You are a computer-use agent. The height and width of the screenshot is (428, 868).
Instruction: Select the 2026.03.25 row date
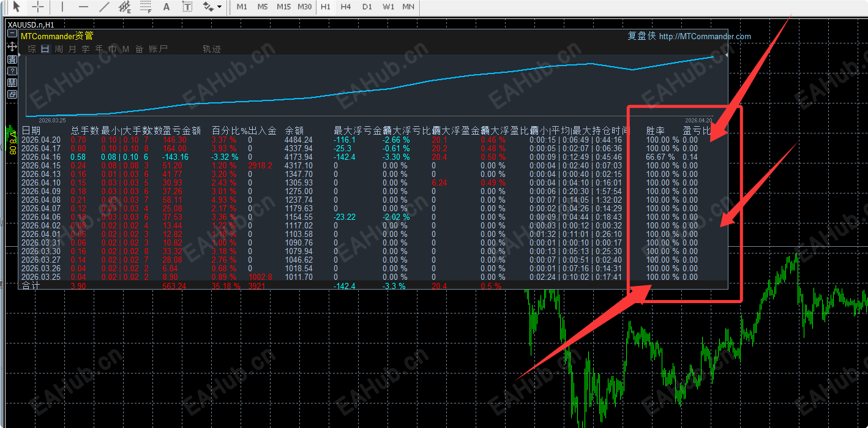[x=41, y=277]
